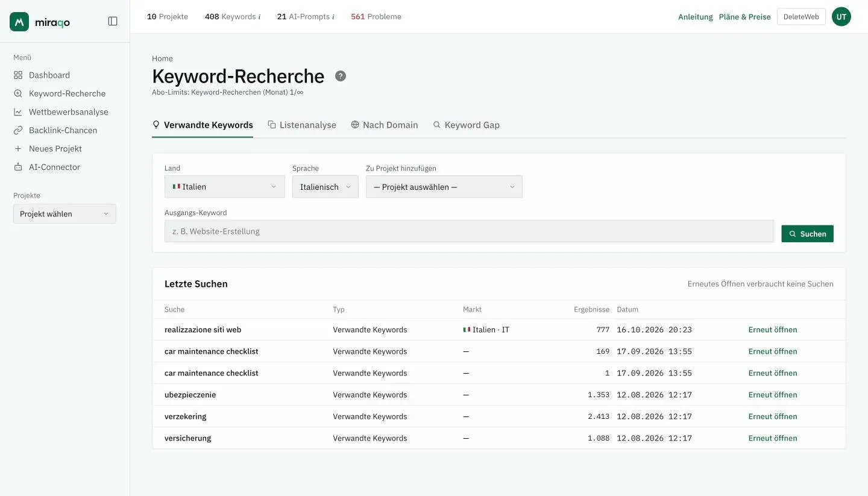868x496 pixels.
Task: Click the Backlink-Chancen link icon
Action: 18,130
